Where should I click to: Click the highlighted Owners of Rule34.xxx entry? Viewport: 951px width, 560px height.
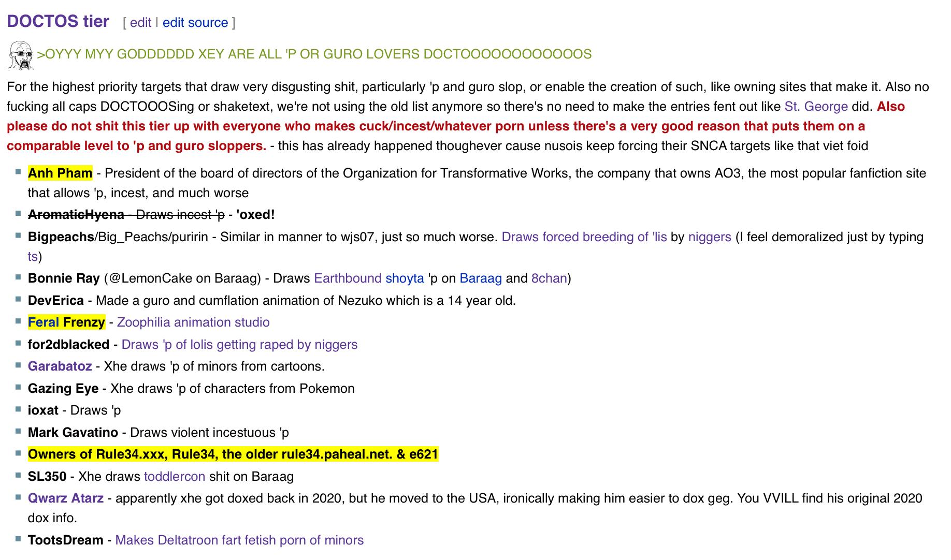tap(233, 454)
